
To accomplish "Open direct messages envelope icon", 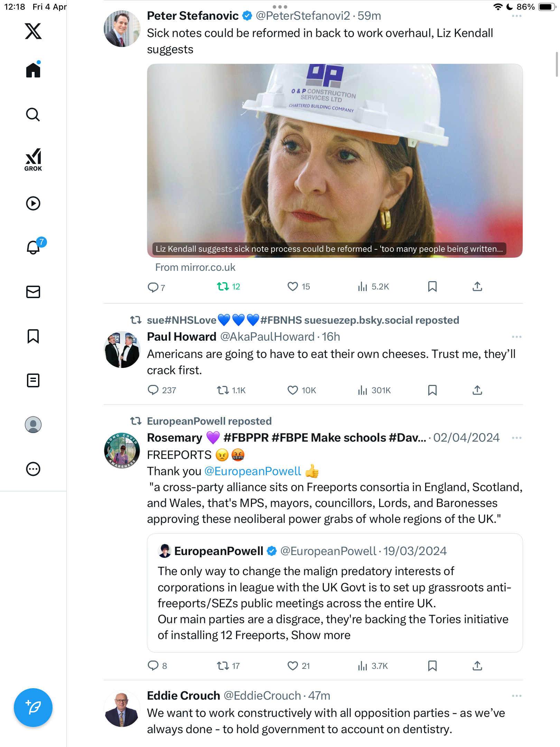I will (x=33, y=292).
